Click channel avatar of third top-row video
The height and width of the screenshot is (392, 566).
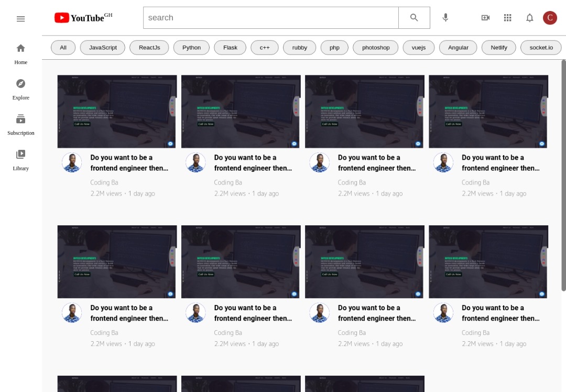320,162
